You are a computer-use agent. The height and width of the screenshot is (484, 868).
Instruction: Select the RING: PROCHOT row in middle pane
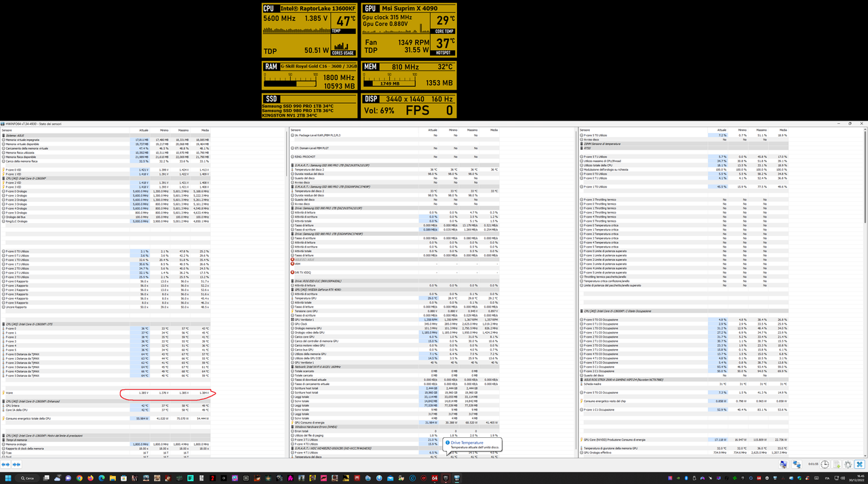click(396, 157)
